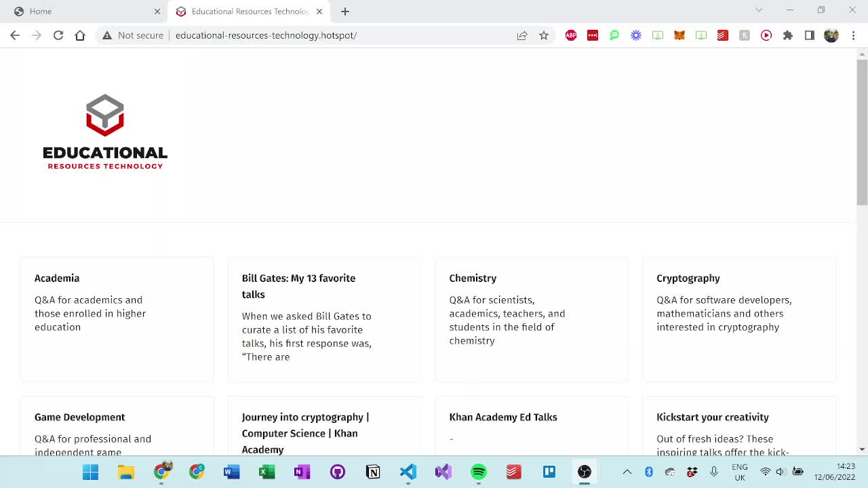Click the page vertical scrollbar thumb
Image resolution: width=868 pixels, height=488 pixels.
tap(862, 132)
